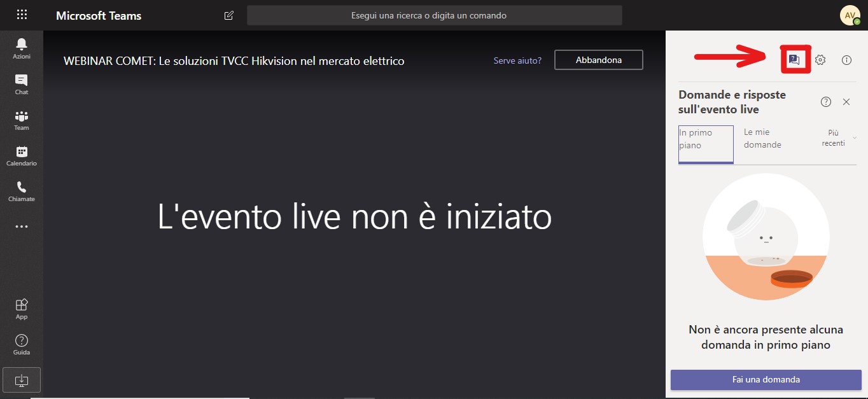This screenshot has width=868, height=399.
Task: Switch to Le mie domande tab
Action: pyautogui.click(x=762, y=139)
